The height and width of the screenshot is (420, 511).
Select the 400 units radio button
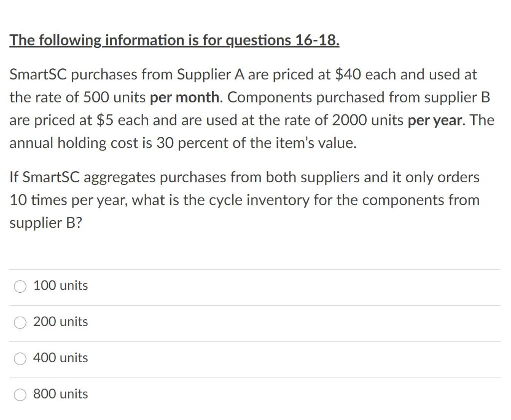[20, 359]
